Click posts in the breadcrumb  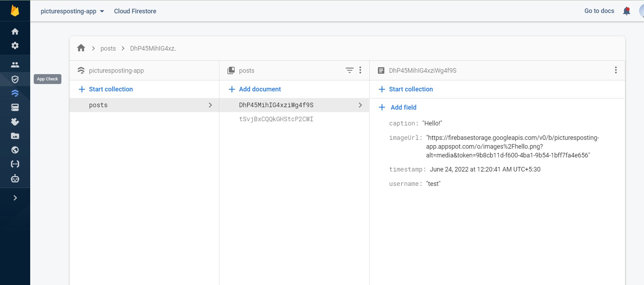(108, 48)
